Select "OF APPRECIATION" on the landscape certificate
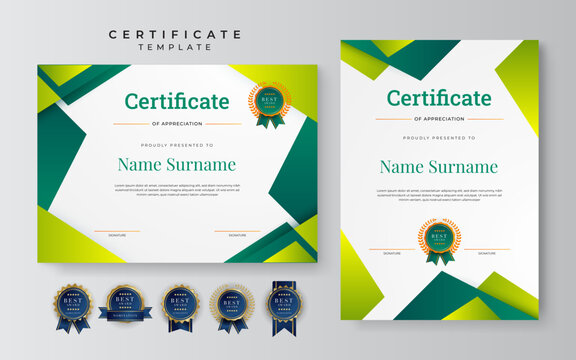Screen dimensions: 576x360 point(177,124)
